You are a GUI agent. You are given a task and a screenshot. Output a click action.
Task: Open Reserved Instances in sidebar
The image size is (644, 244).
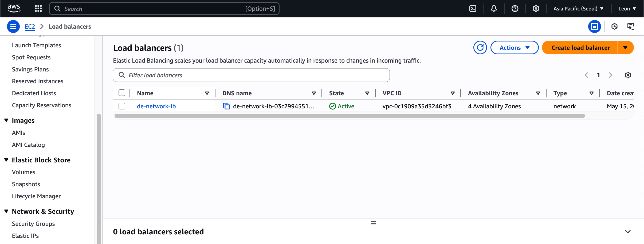pos(38,81)
